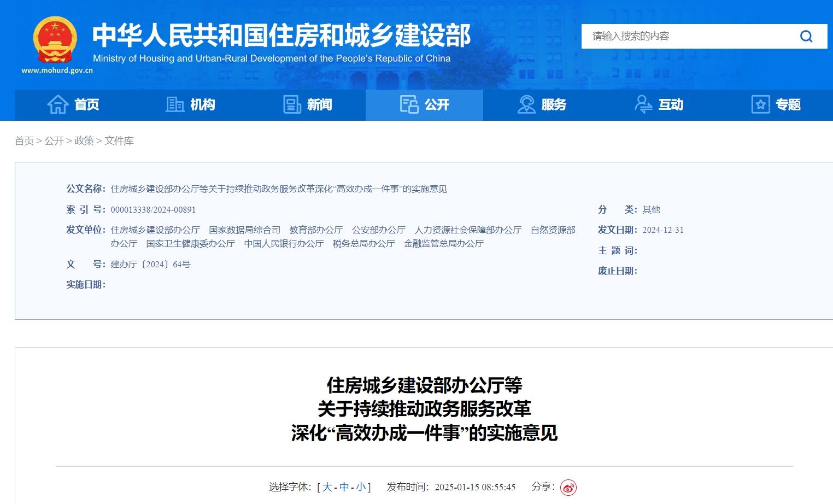Set font size to 小
This screenshot has width=833, height=504.
(x=360, y=487)
